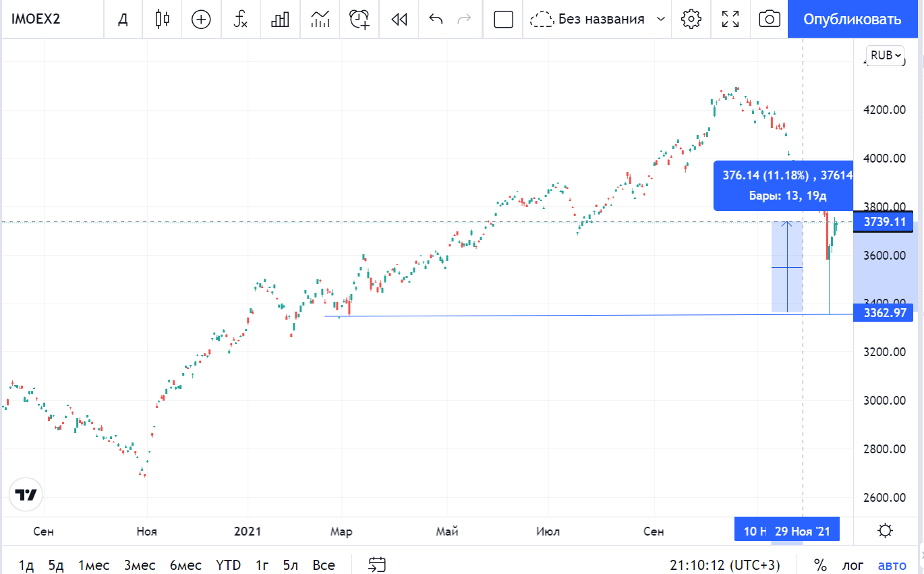
Task: Click the compare or add symbol plus icon
Action: (x=201, y=19)
